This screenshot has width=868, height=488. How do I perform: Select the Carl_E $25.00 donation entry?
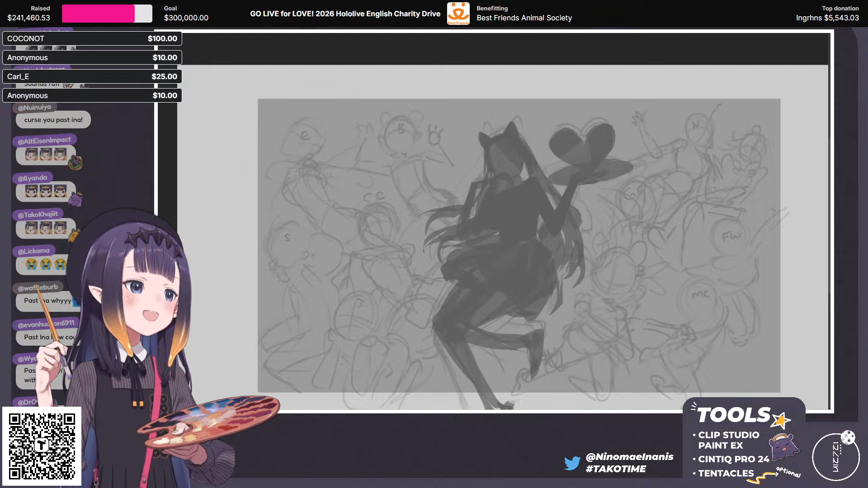[92, 76]
